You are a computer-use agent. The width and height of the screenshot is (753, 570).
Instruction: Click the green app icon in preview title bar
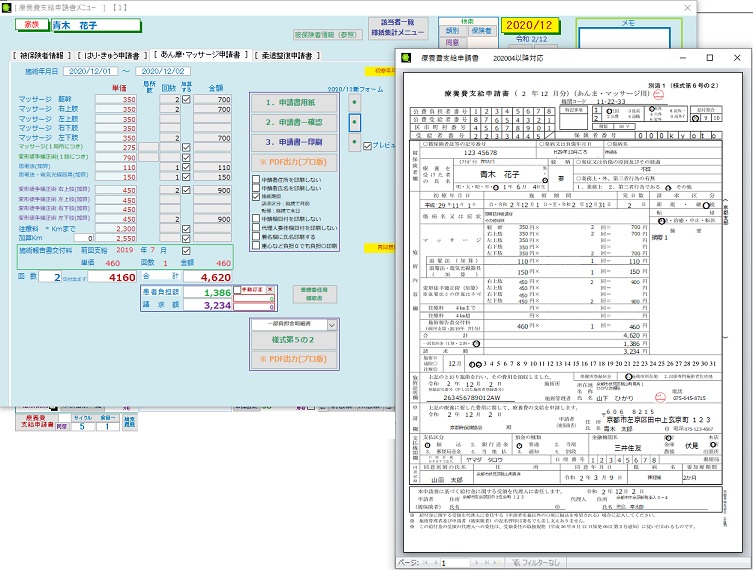[407, 58]
